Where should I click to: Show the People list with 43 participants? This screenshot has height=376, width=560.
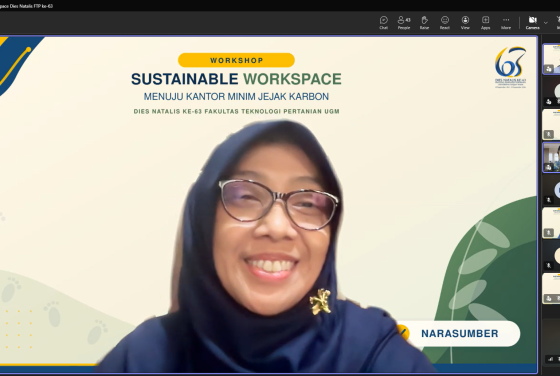tap(404, 22)
